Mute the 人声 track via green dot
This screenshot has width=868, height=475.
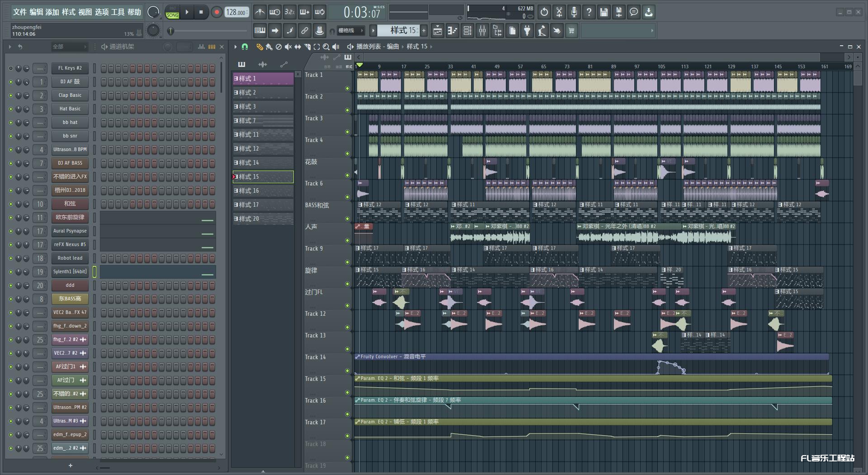[347, 240]
